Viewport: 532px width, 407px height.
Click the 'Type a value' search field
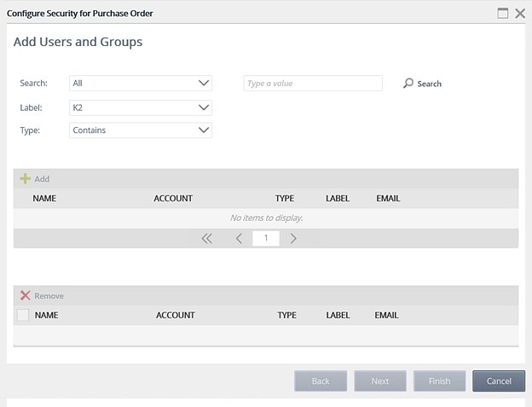pos(313,84)
